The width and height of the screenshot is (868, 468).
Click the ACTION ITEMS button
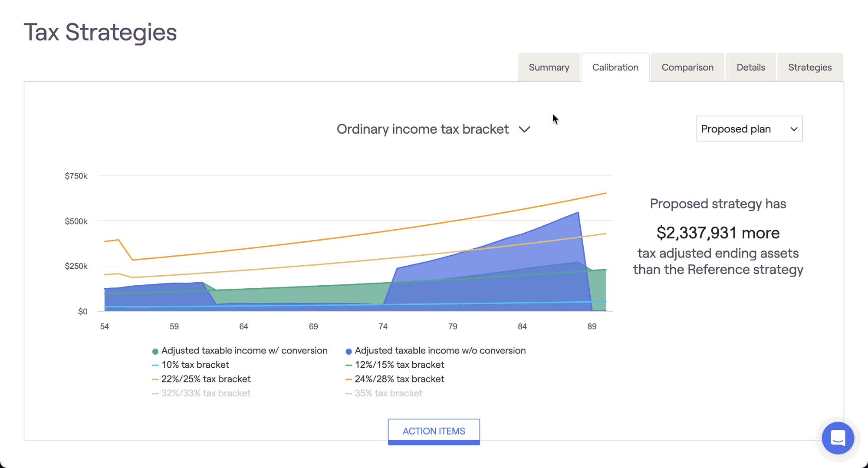[434, 431]
